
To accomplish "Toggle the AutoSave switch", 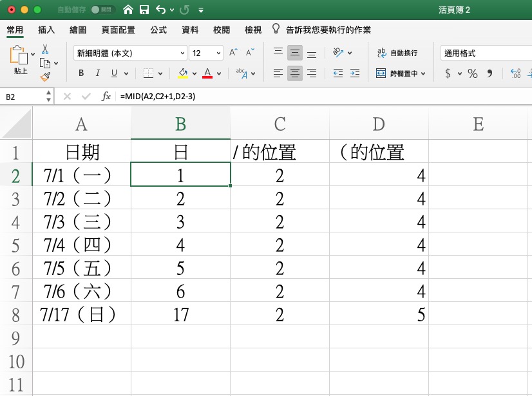I will 103,10.
